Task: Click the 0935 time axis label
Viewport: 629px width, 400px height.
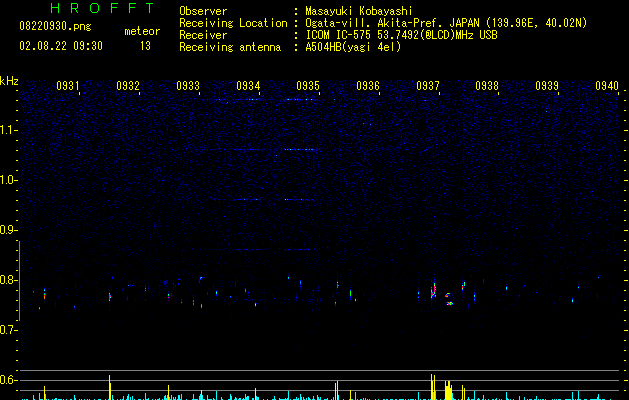Action: [x=308, y=86]
